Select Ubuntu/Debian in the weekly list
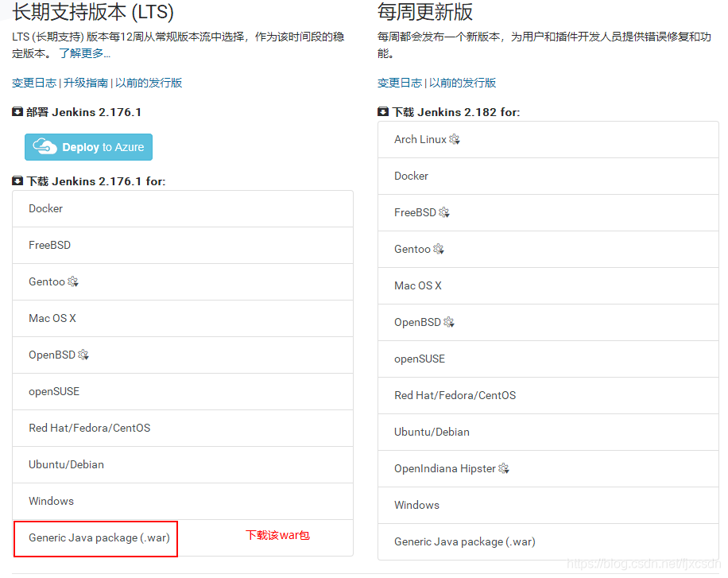This screenshot has width=728, height=578. click(x=548, y=432)
